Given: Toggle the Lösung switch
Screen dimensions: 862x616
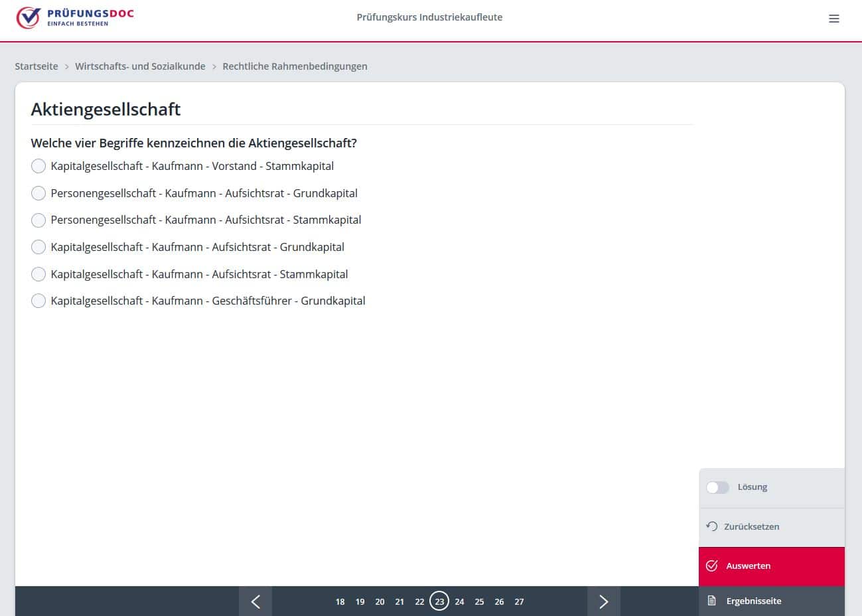Looking at the screenshot, I should [717, 487].
